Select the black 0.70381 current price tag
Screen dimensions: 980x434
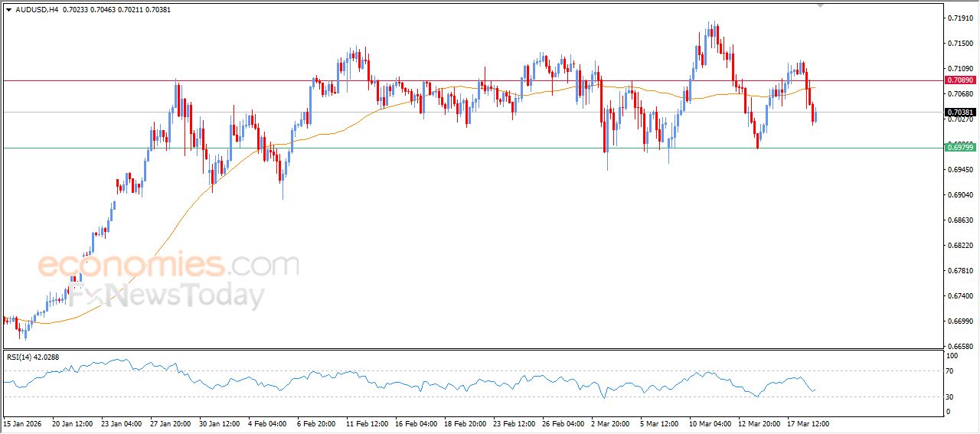coord(960,112)
